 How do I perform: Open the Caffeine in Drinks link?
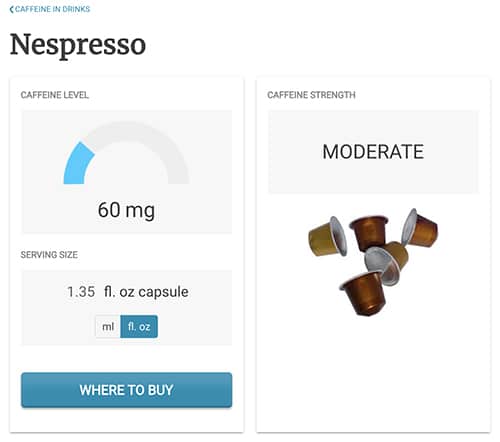pyautogui.click(x=52, y=9)
